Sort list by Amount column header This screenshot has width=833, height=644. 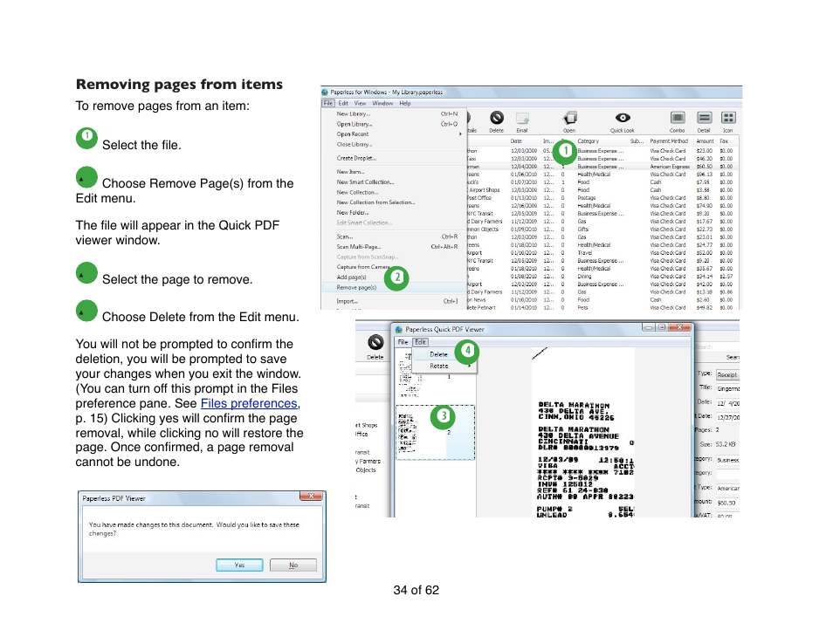(x=706, y=141)
